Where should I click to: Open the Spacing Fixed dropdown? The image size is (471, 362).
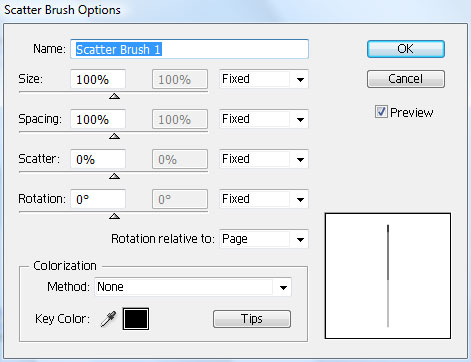pyautogui.click(x=264, y=119)
